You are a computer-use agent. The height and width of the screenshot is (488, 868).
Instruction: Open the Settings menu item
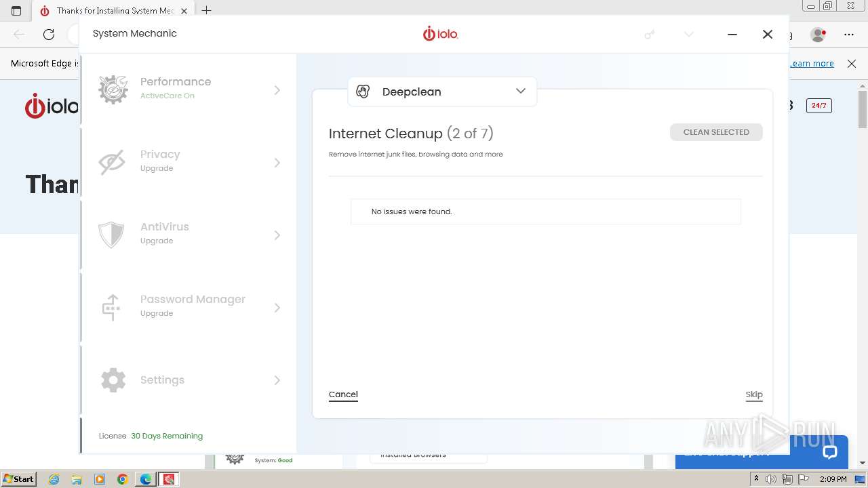point(189,380)
